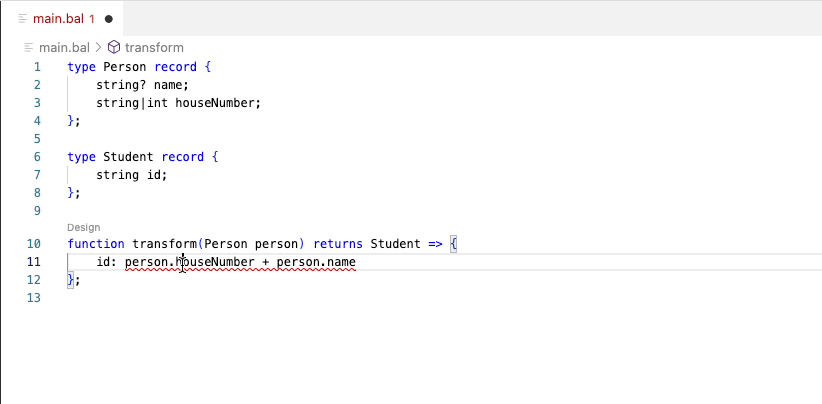Open the Design code lens link
Screen dimensions: 822x404
[83, 227]
